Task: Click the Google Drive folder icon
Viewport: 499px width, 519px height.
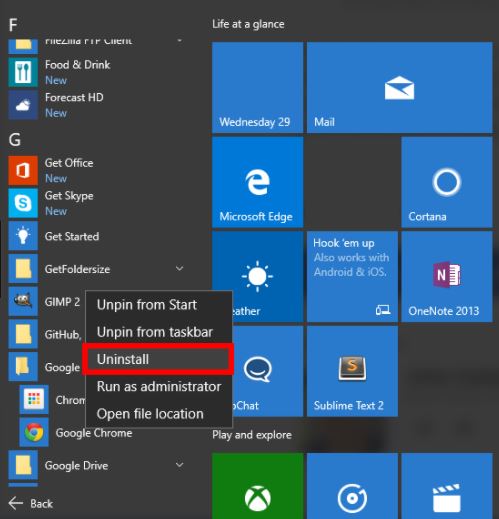Action: pyautogui.click(x=23, y=465)
